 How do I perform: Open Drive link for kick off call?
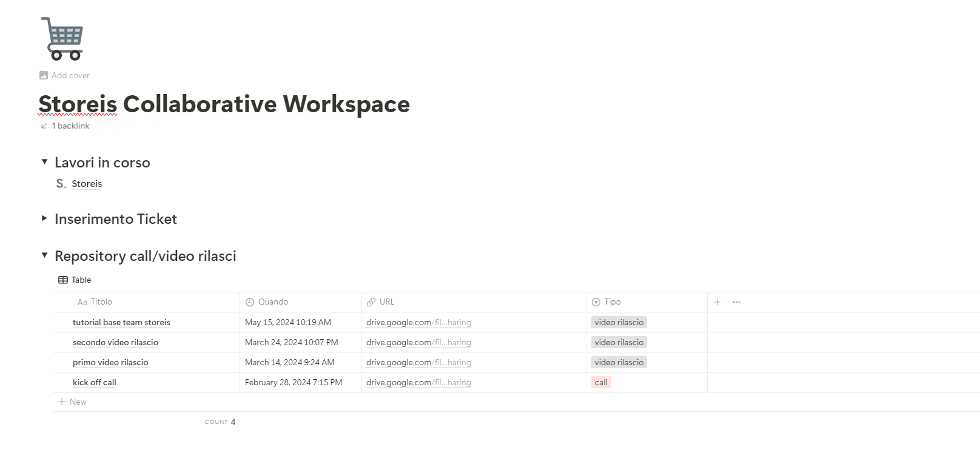tap(418, 382)
